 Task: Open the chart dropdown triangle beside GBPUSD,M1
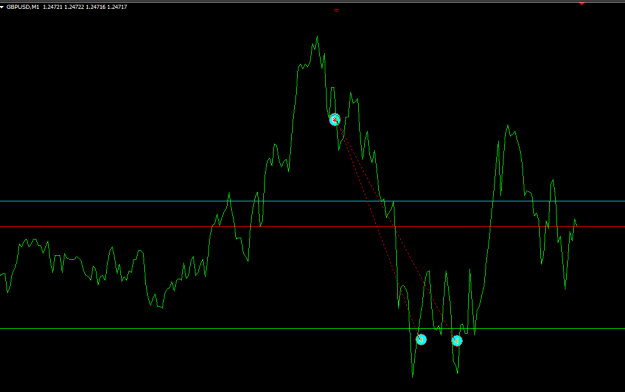(2, 7)
